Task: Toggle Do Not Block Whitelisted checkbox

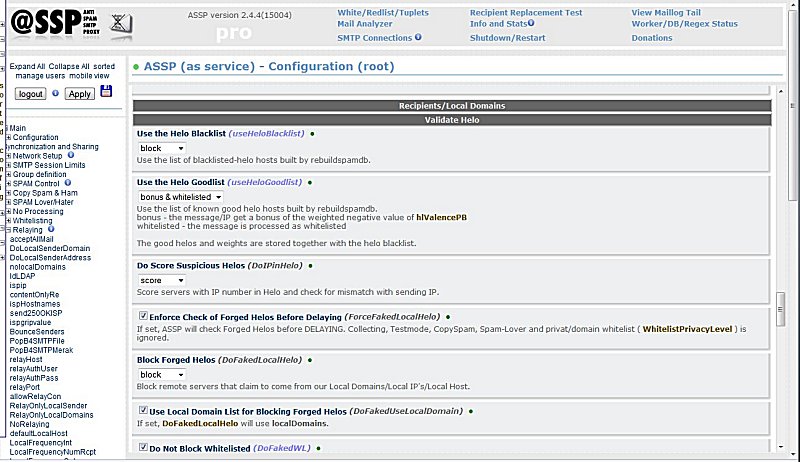Action: [143, 448]
